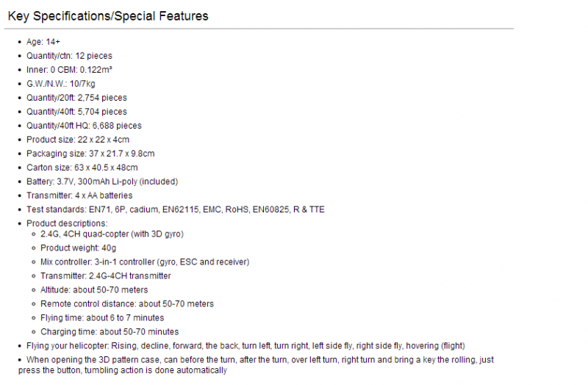588x385 pixels.
Task: Click the Packaging size specification text
Action: click(x=90, y=154)
